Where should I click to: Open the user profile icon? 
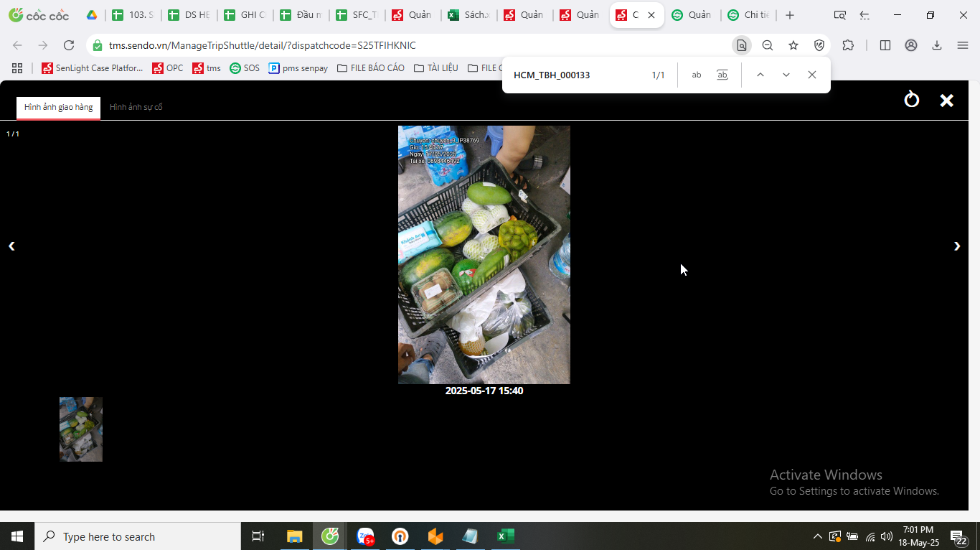click(x=911, y=45)
